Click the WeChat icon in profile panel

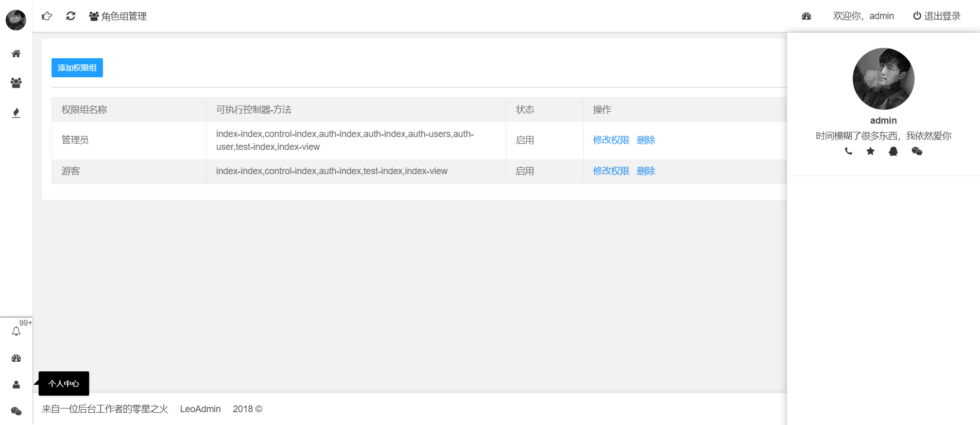coord(917,151)
